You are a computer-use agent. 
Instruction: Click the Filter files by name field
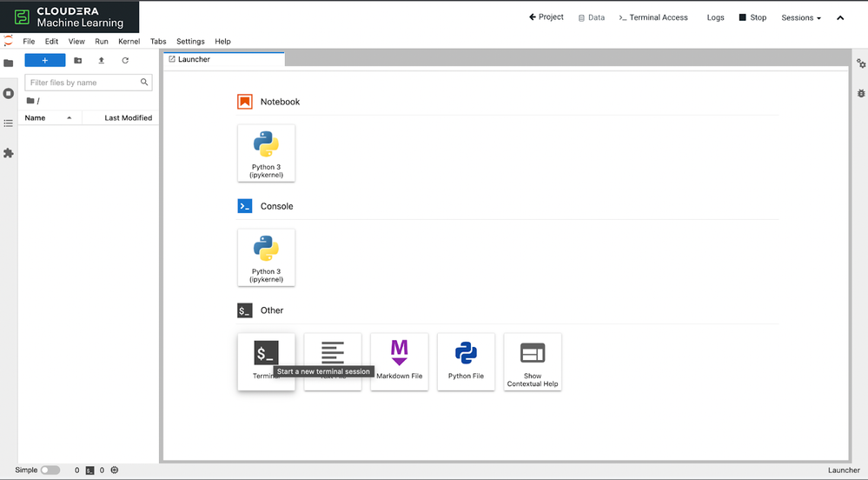[89, 83]
